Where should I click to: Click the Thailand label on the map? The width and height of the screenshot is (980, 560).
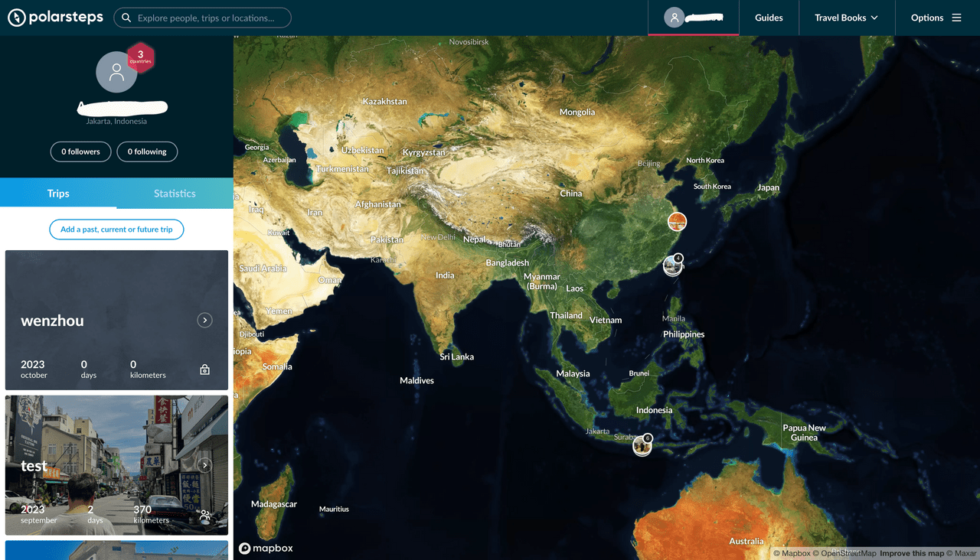coord(566,315)
